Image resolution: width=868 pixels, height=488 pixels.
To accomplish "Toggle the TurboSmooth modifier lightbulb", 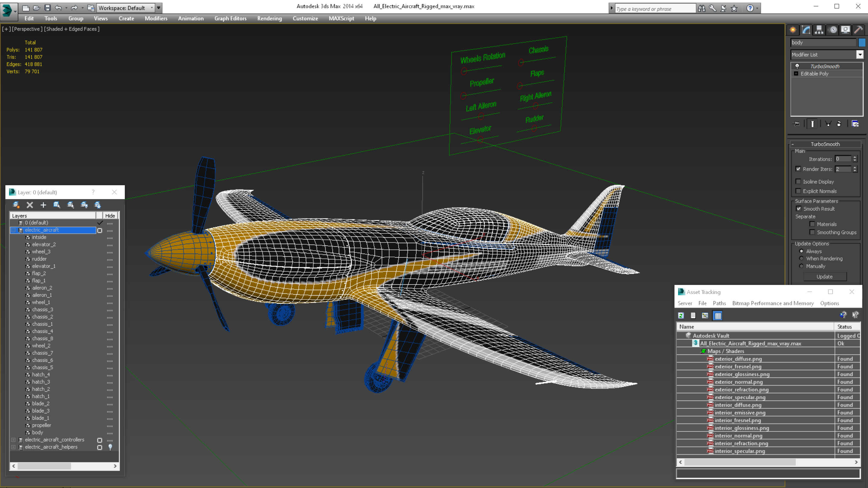I will 797,66.
